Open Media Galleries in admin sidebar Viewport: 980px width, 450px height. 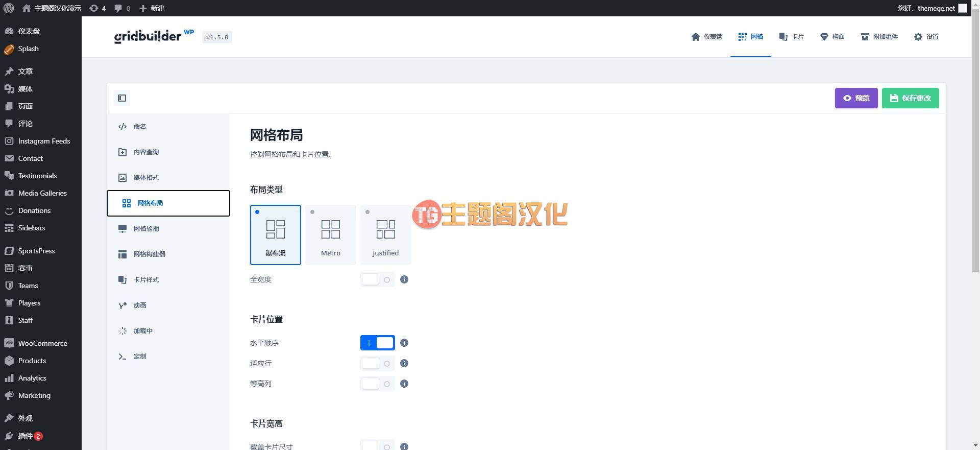(41, 193)
